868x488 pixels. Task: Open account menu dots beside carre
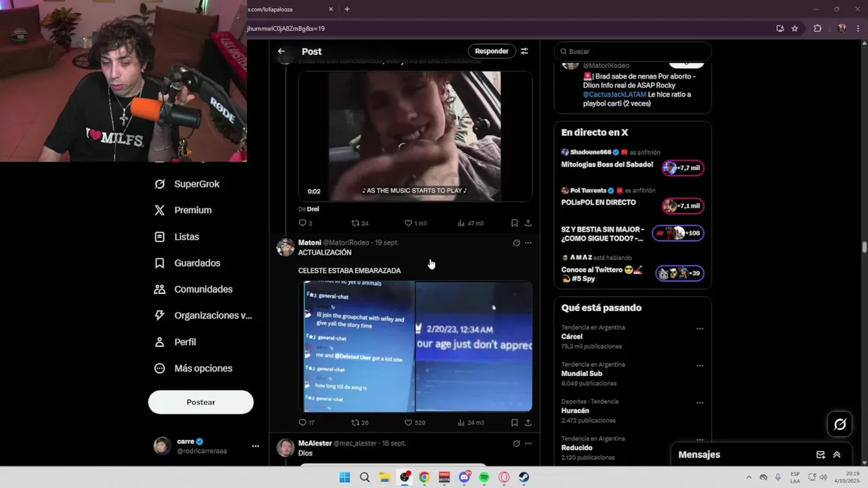coord(256,446)
